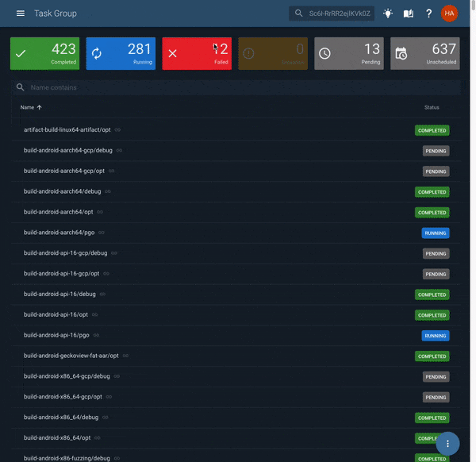Copy link icon for build-android-aarch64-gcp/debug
This screenshot has height=462, width=476.
tap(119, 150)
